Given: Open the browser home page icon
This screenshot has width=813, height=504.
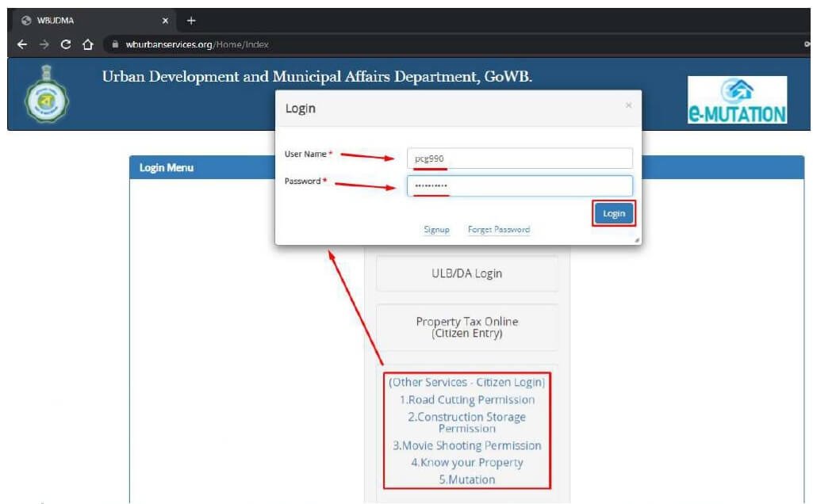Looking at the screenshot, I should pos(87,44).
